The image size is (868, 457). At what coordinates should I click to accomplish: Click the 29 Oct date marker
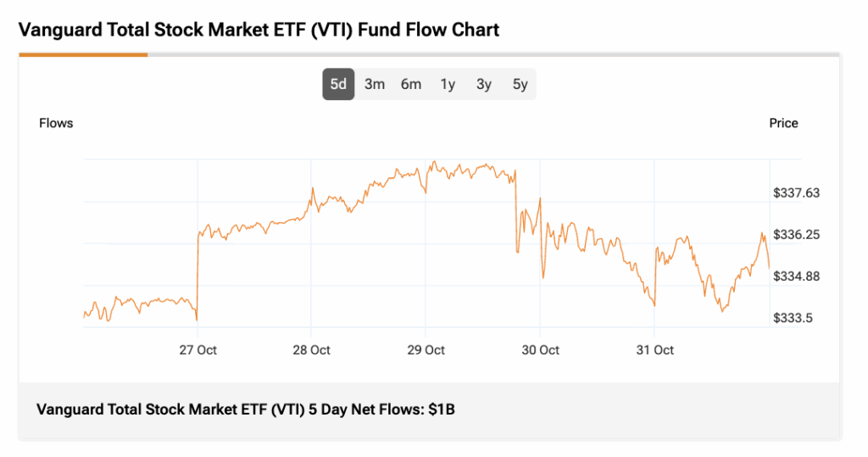(x=426, y=349)
